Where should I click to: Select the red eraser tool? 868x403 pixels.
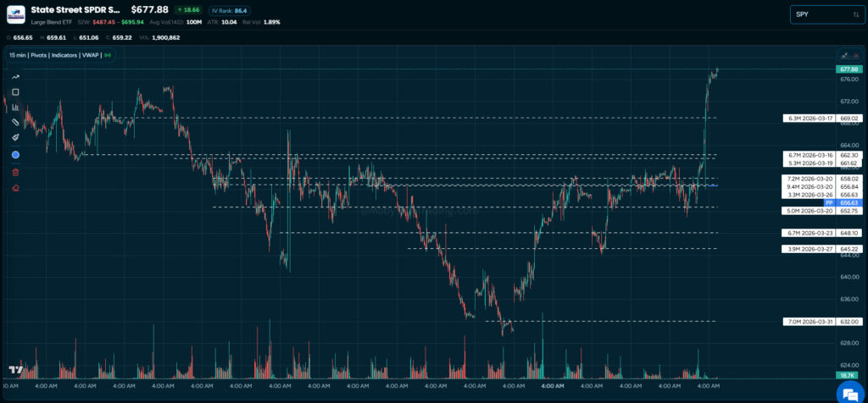pos(15,188)
